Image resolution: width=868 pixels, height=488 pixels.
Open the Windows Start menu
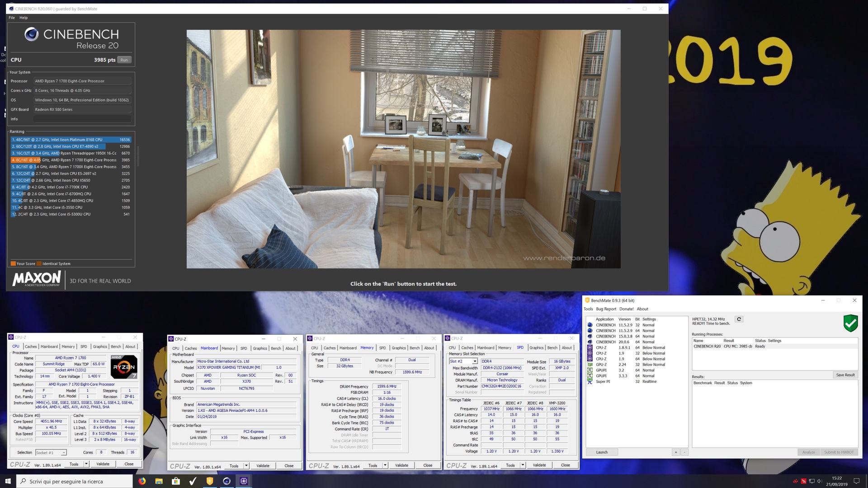click(8, 481)
